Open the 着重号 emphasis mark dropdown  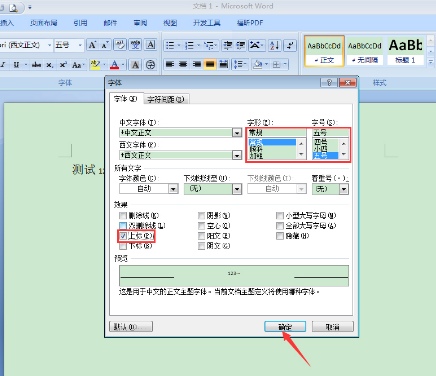pyautogui.click(x=344, y=189)
